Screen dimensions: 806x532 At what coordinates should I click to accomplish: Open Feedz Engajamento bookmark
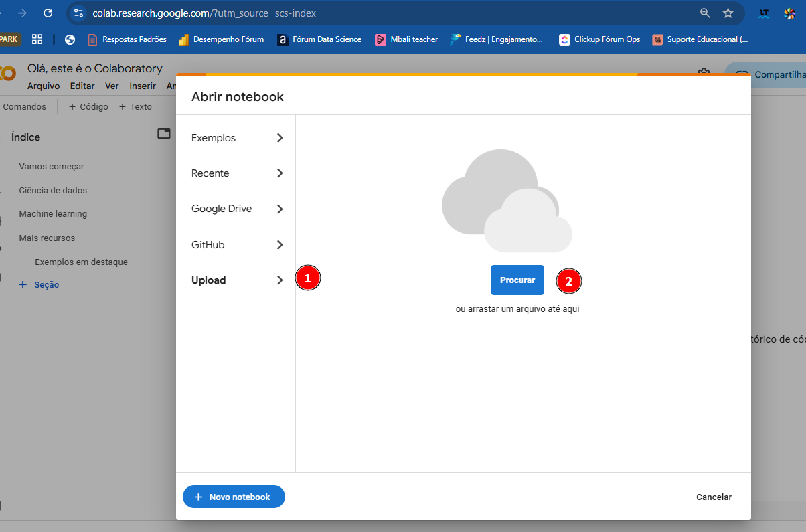pos(497,39)
